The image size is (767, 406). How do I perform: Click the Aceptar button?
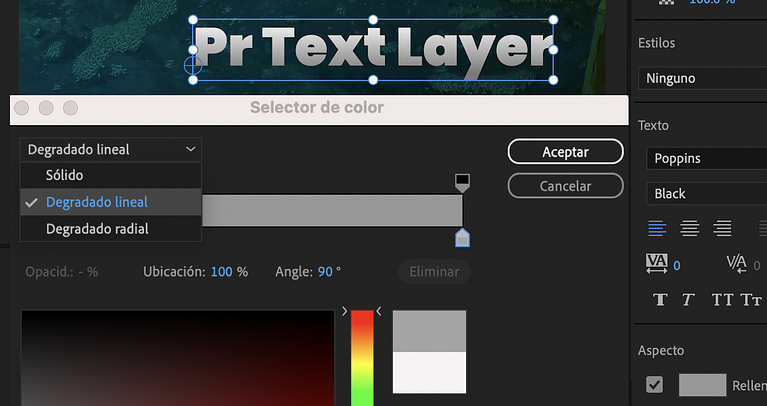click(565, 152)
